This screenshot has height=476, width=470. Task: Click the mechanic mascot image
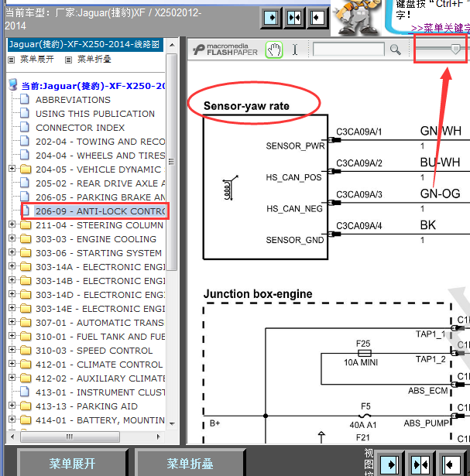pos(358,18)
